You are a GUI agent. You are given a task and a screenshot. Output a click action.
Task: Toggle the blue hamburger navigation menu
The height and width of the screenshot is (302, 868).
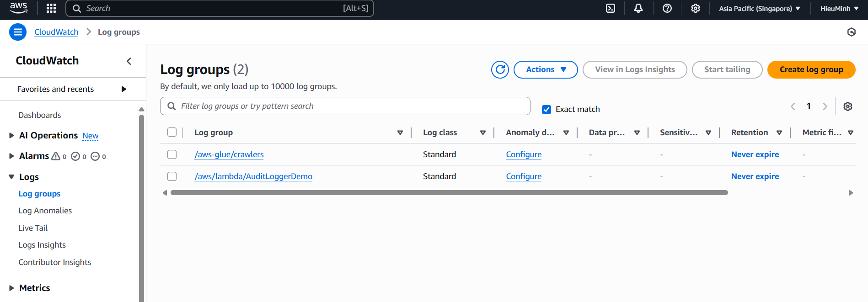click(x=18, y=32)
